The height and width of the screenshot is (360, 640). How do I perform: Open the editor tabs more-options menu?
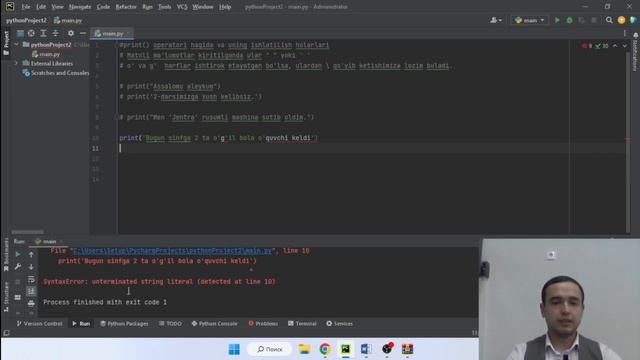click(624, 33)
